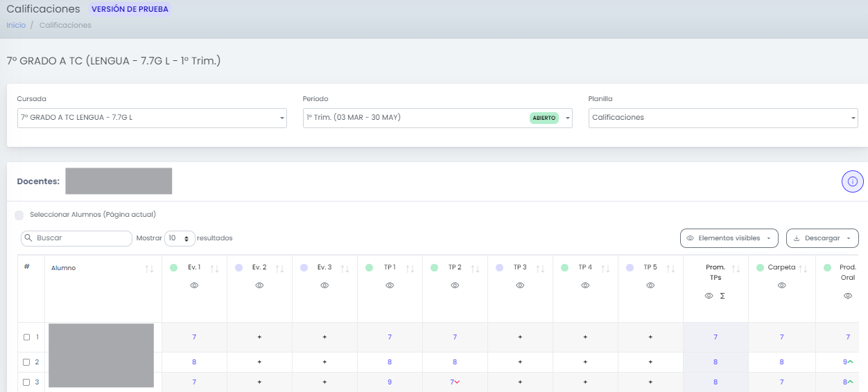
Task: Toggle Ev. 3 visibility eye
Action: click(324, 285)
